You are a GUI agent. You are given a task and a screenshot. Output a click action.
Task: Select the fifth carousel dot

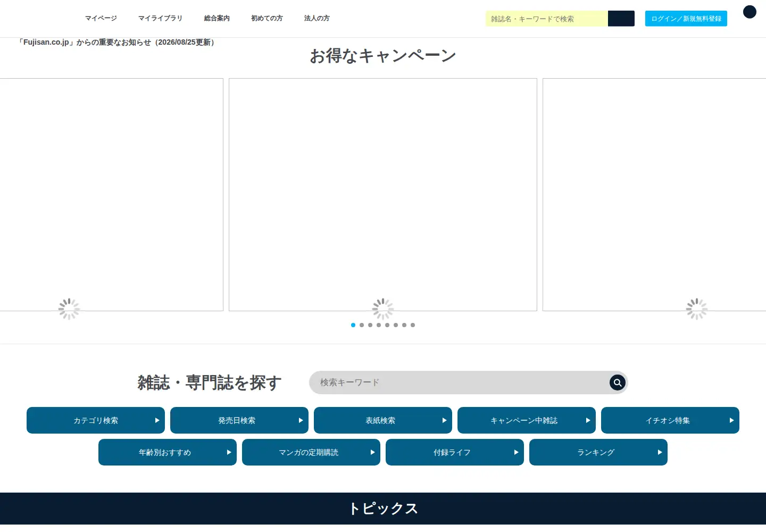coord(387,325)
